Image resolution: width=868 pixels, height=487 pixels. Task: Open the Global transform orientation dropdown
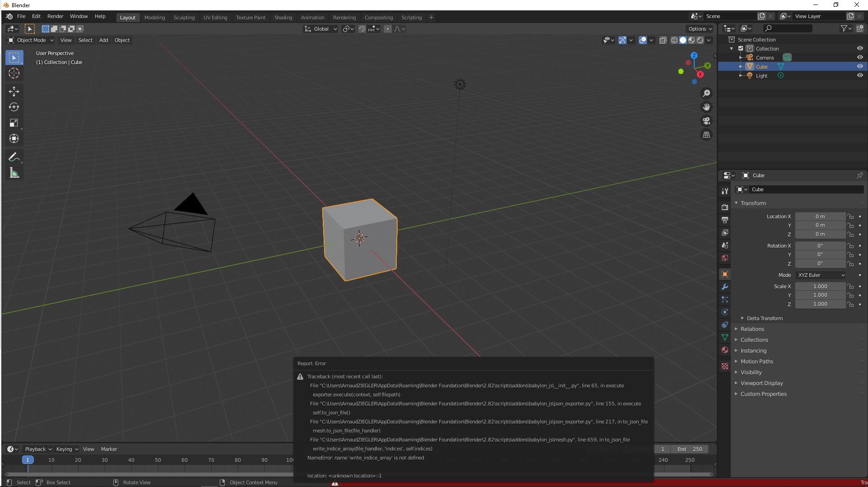320,29
